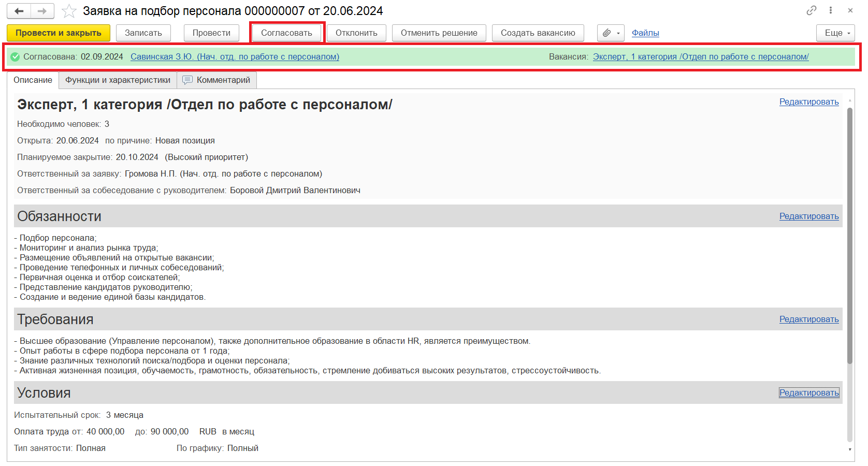Switch to Функции и характеристики tab
The width and height of the screenshot is (868, 466).
pos(118,80)
